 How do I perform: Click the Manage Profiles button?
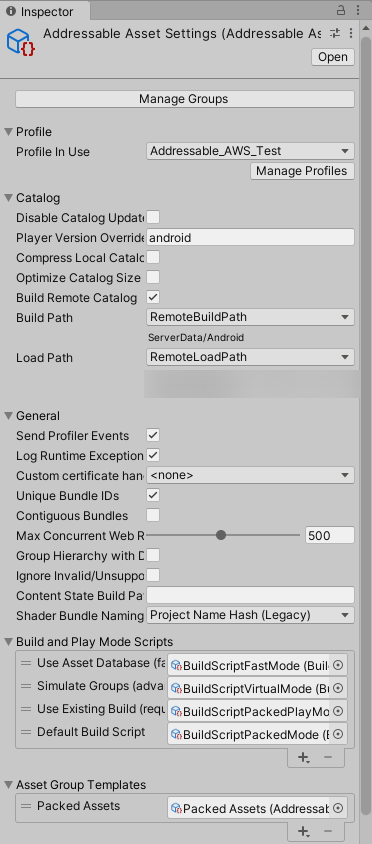coord(302,171)
